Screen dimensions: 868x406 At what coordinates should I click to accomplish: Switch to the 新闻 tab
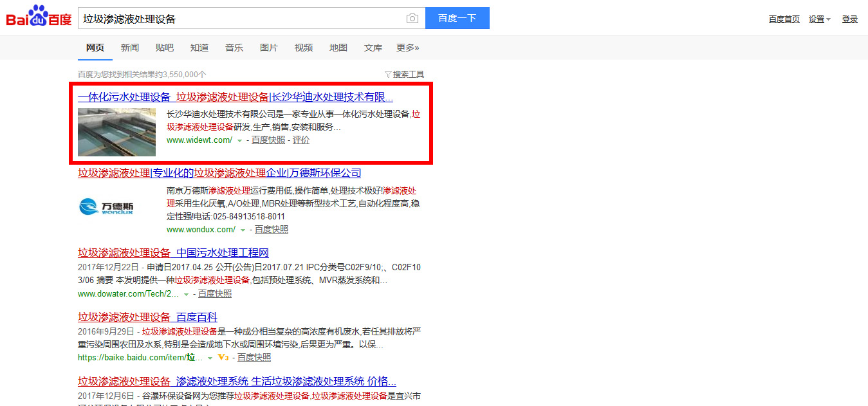[x=129, y=48]
